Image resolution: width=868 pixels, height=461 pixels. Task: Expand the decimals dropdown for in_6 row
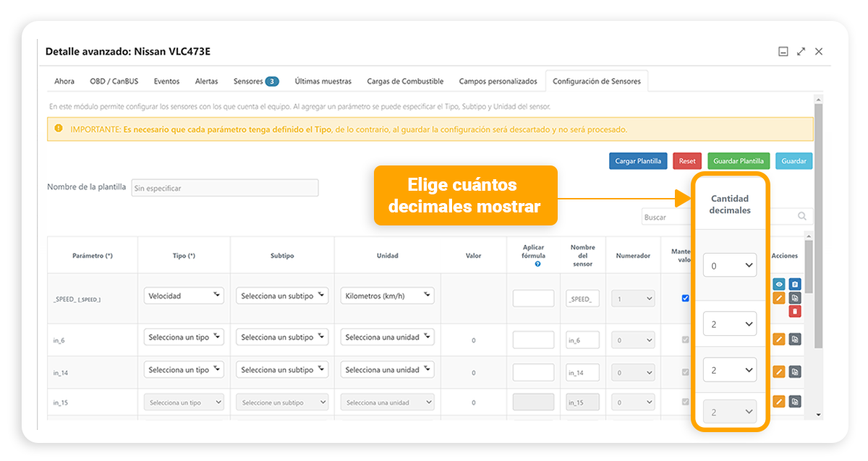[730, 324]
